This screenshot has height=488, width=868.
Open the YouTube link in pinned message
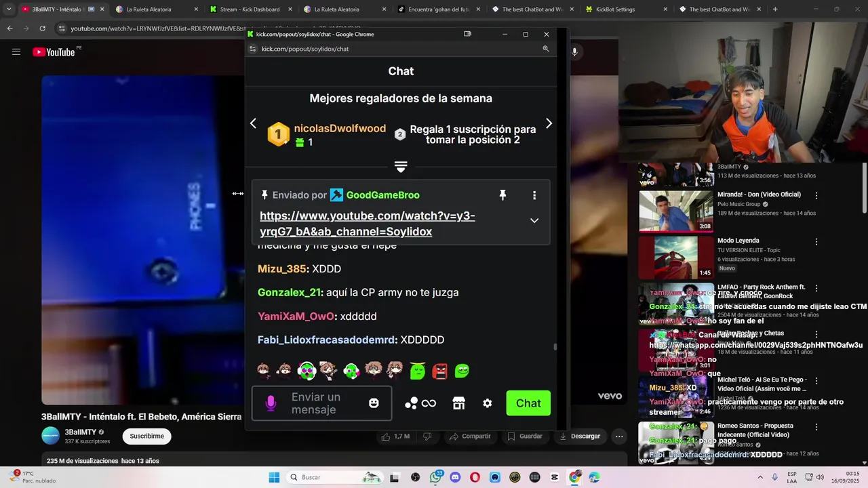point(368,224)
